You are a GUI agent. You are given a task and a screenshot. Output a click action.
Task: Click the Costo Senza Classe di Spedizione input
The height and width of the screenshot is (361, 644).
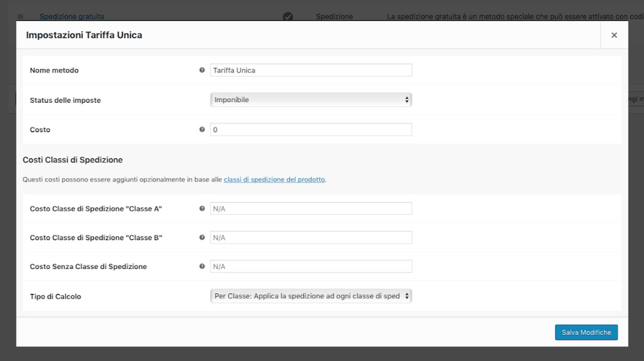(311, 266)
